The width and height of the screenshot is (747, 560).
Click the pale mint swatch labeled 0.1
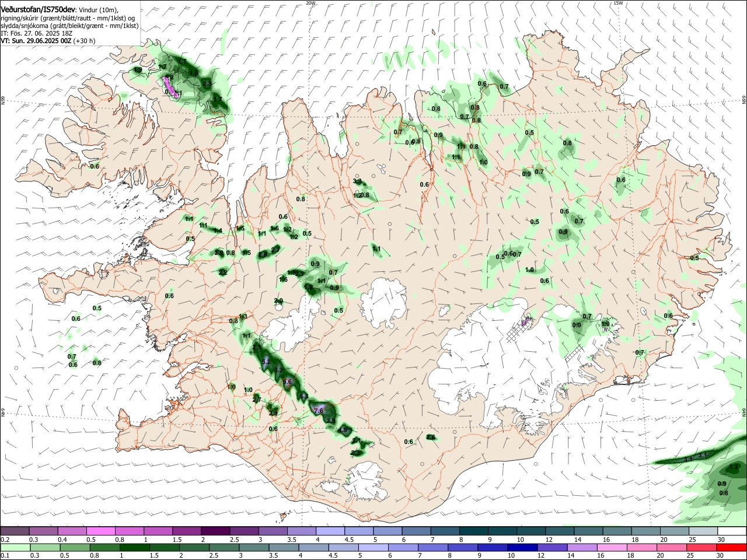pos(15,547)
